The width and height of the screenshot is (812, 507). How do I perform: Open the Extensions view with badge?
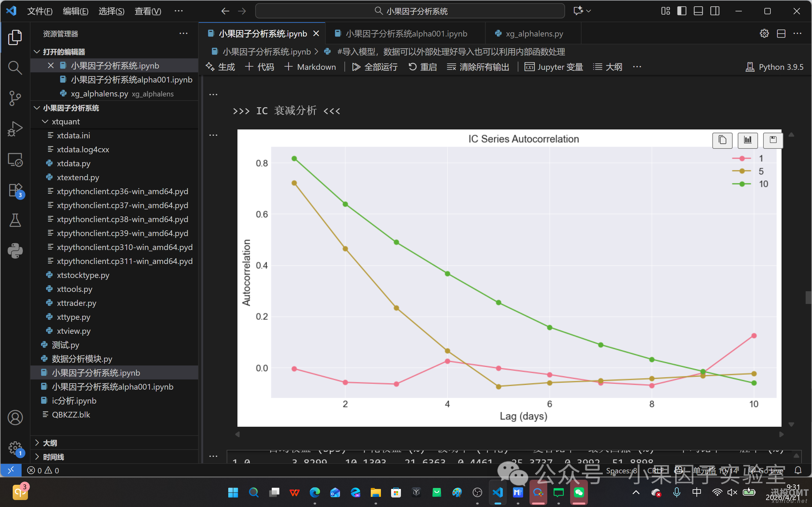(x=15, y=190)
